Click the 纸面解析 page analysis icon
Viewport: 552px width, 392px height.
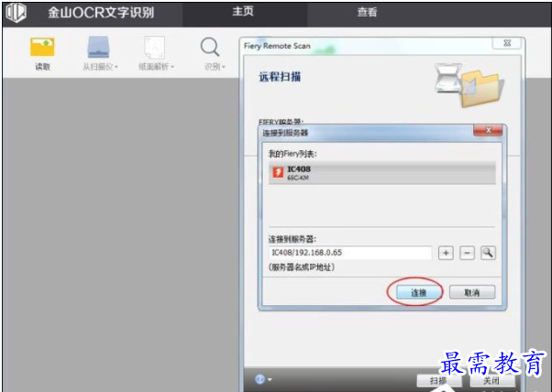pyautogui.click(x=154, y=47)
